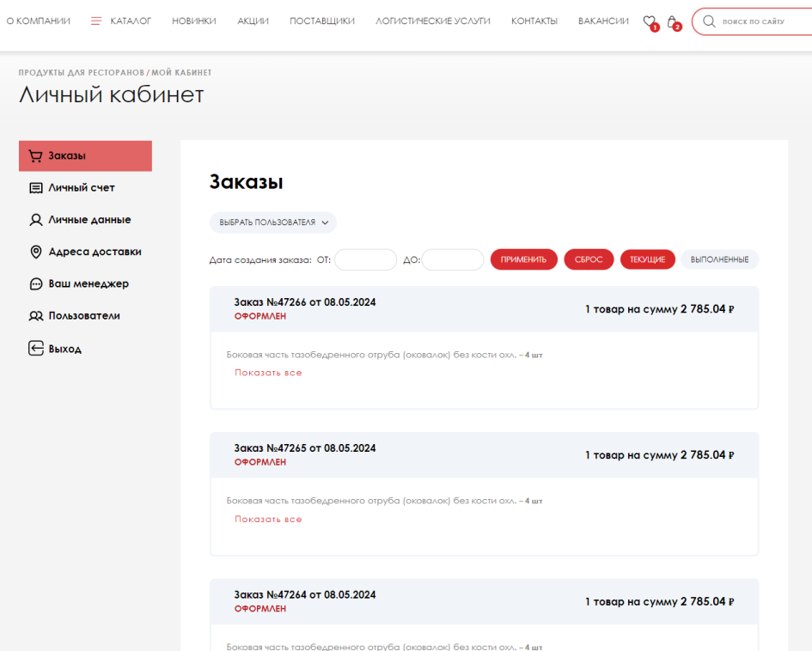
Task: Expand items with Показать все for order 47266
Action: pos(268,373)
